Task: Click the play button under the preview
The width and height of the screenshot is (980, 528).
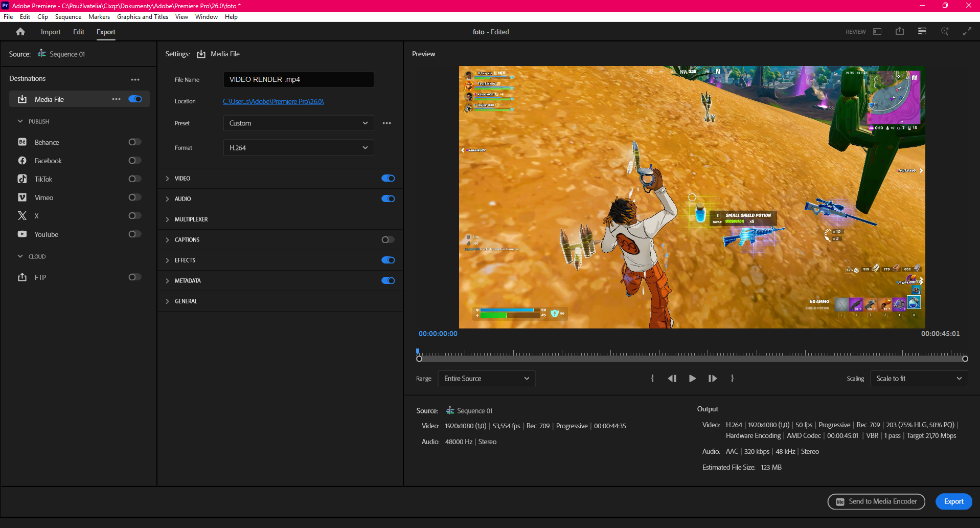Action: tap(693, 378)
